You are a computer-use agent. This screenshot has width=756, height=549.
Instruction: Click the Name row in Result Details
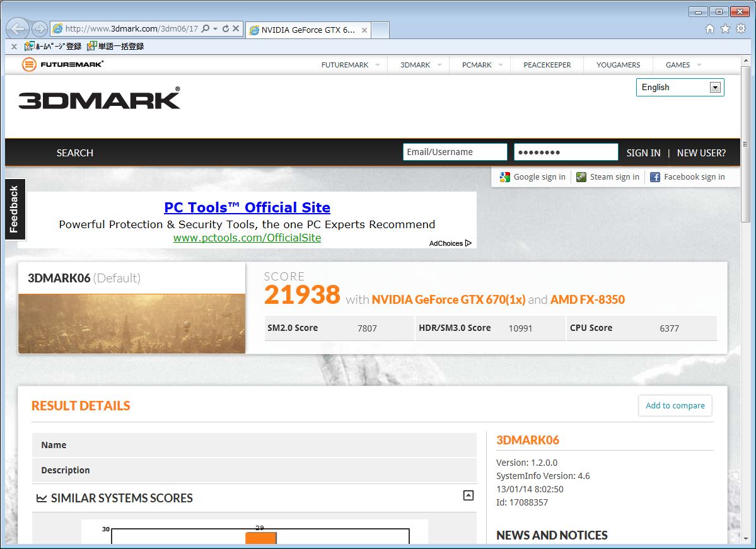pyautogui.click(x=254, y=445)
